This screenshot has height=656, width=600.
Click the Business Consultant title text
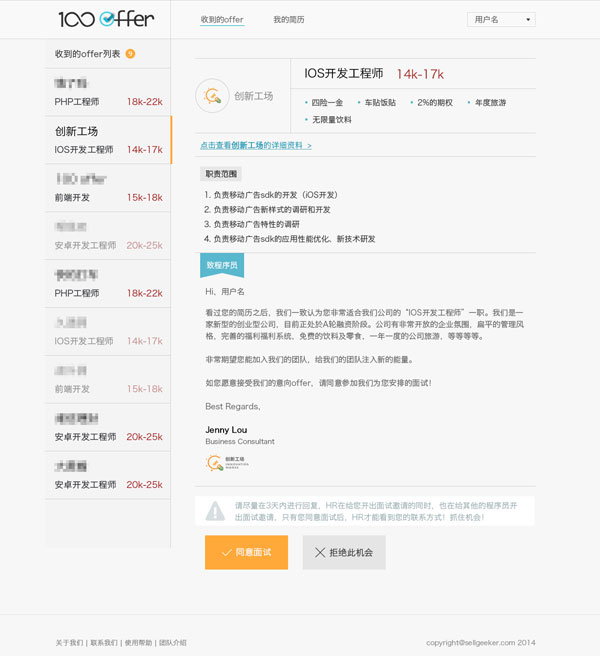pos(240,441)
